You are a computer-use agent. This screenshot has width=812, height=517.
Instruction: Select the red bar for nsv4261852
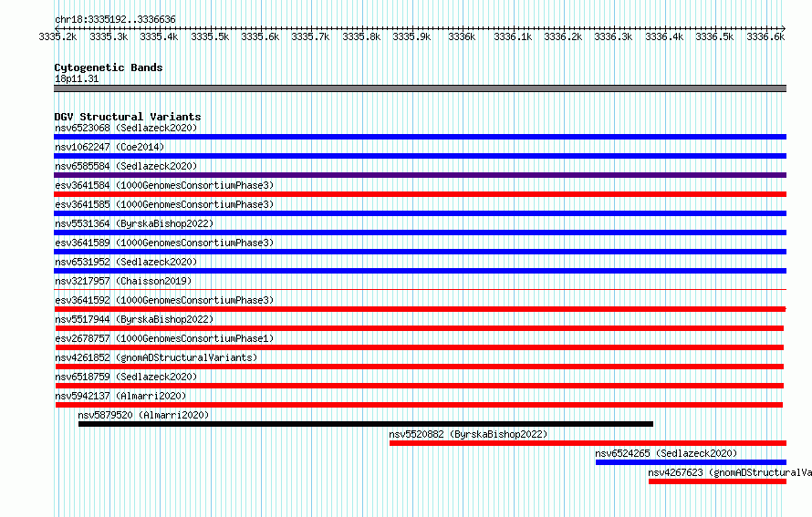coord(420,367)
